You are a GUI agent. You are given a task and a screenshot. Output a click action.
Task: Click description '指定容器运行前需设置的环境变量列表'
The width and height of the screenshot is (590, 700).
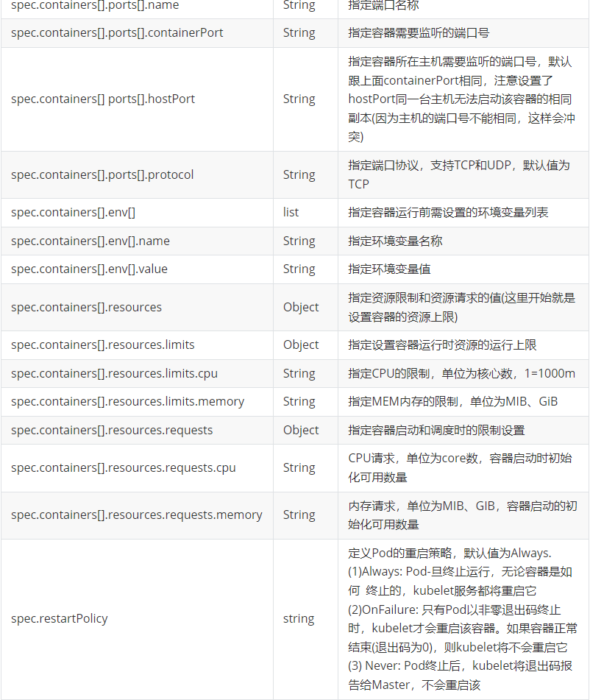[448, 213]
